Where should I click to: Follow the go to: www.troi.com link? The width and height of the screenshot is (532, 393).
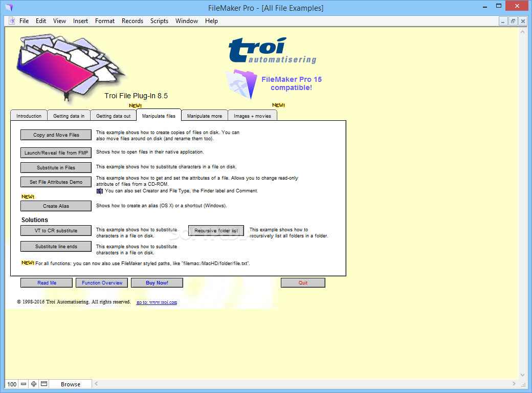tap(157, 302)
